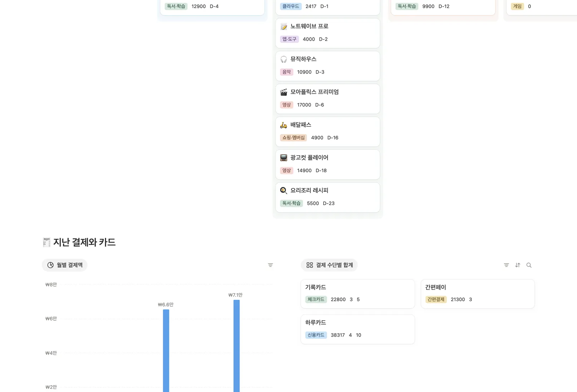
Task: Select the 결제 수단별 합계 view tab
Action: 329,265
